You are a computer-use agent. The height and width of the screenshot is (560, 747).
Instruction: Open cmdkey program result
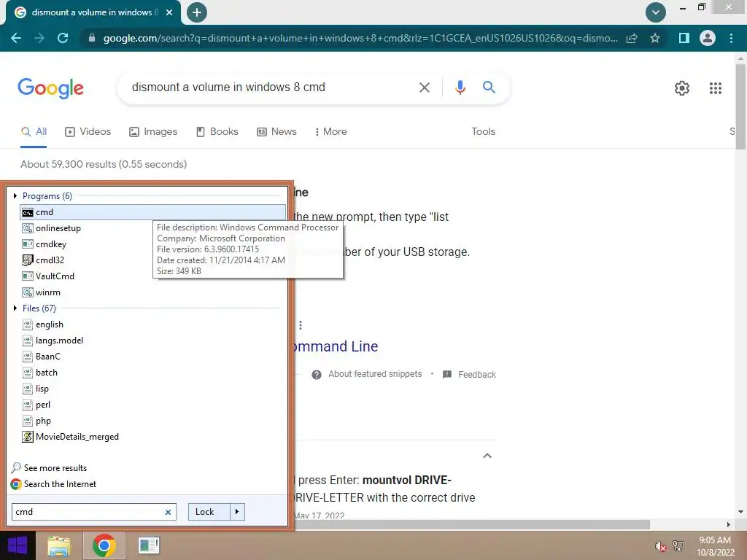(44, 244)
